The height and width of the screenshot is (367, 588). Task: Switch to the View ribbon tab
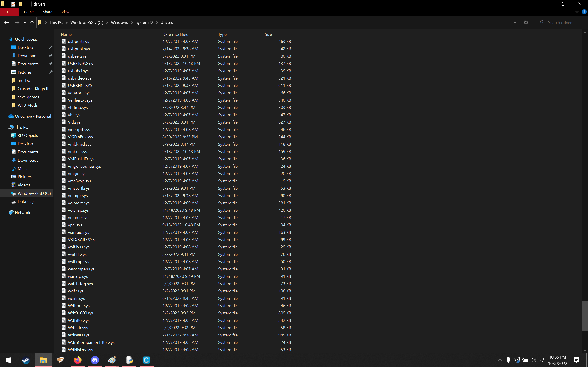pos(65,12)
